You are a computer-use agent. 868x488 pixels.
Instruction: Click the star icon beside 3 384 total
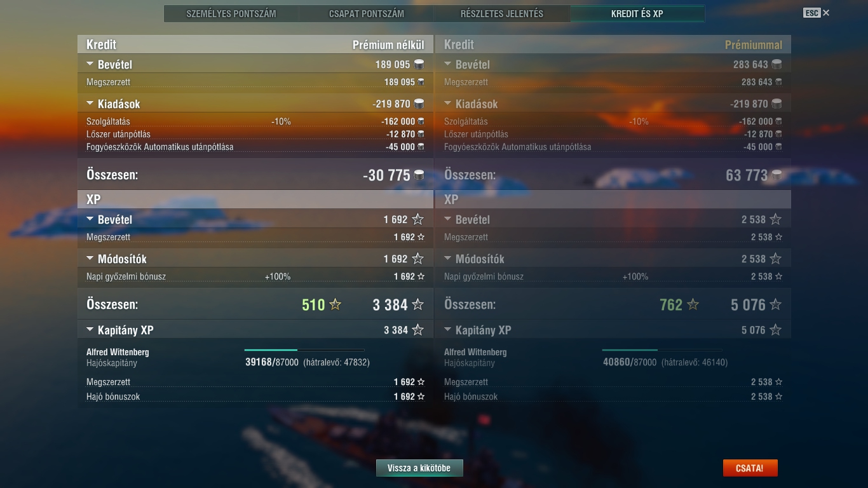click(x=417, y=304)
